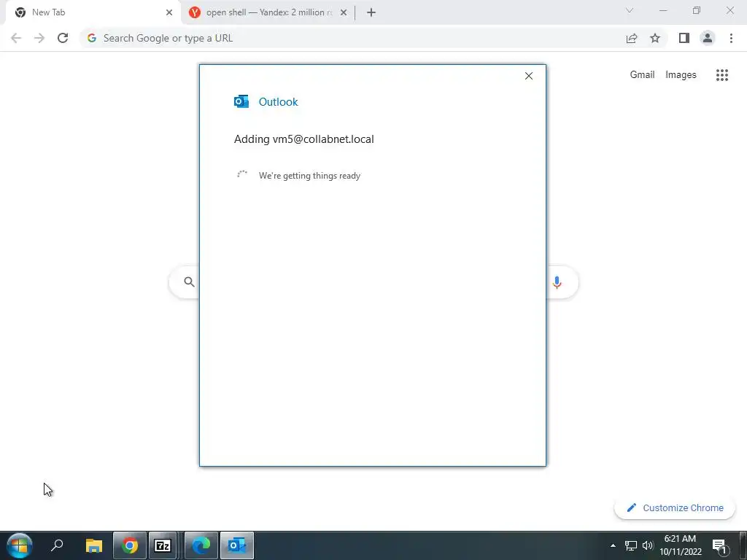
Task: Reload the current page
Action: click(x=63, y=38)
